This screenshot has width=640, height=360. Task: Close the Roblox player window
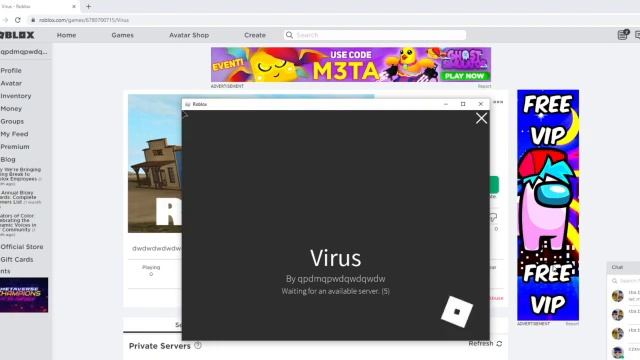(480, 104)
